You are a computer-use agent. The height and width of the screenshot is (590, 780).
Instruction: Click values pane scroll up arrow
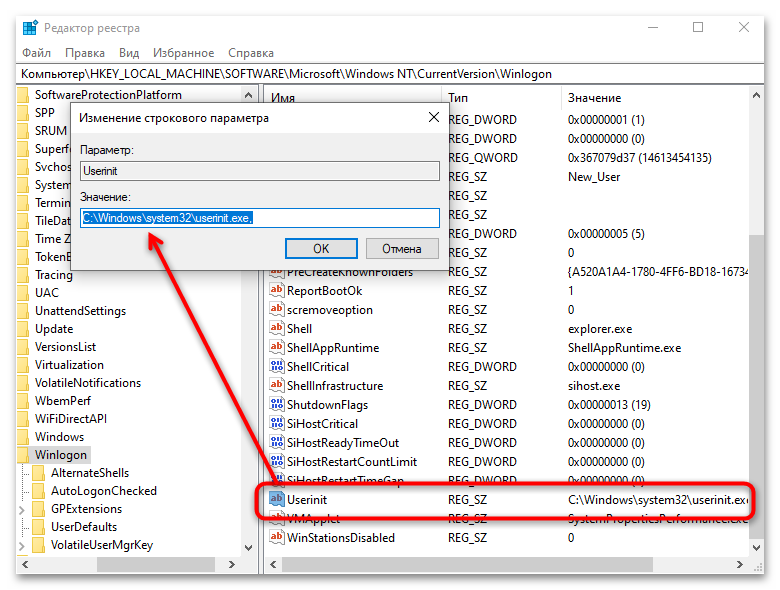(756, 95)
